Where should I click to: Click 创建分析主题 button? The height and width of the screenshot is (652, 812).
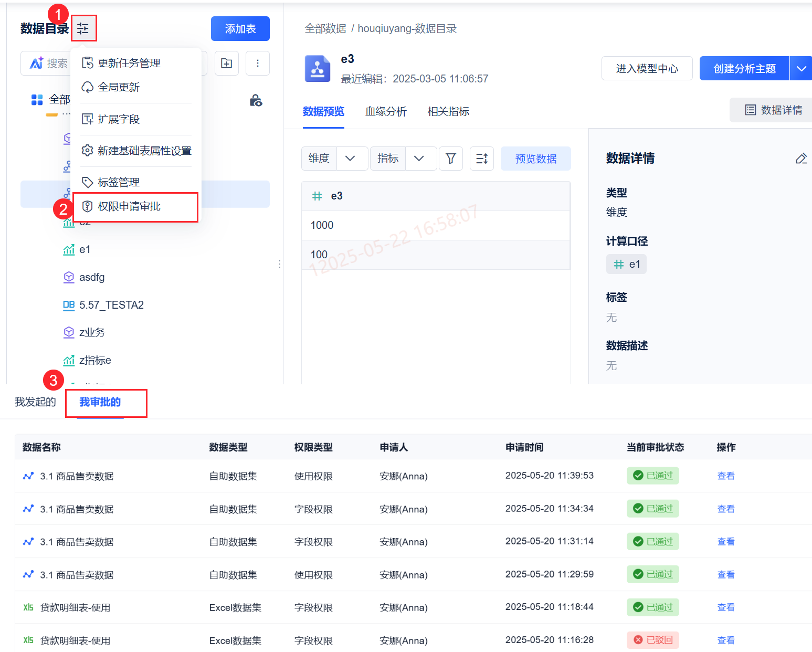[x=744, y=68]
